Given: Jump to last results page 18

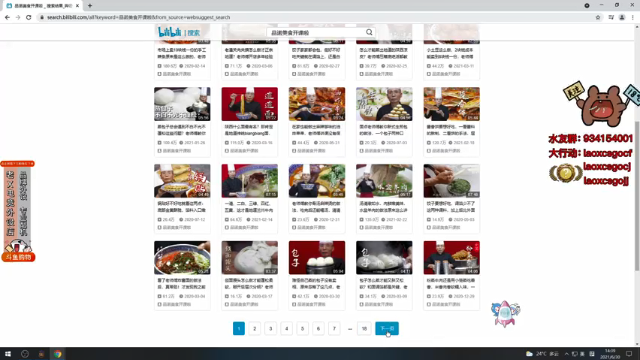Looking at the screenshot, I should click(x=364, y=329).
